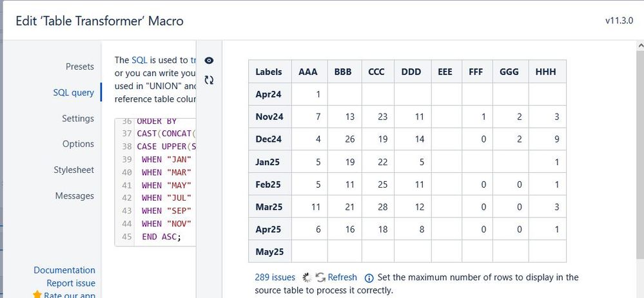Click the FFF column header

(x=477, y=72)
